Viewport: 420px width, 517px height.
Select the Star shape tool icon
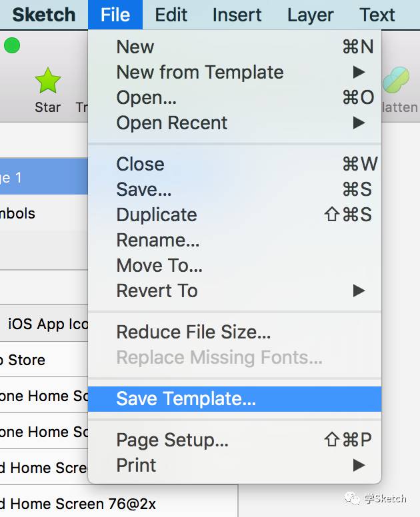[x=48, y=80]
